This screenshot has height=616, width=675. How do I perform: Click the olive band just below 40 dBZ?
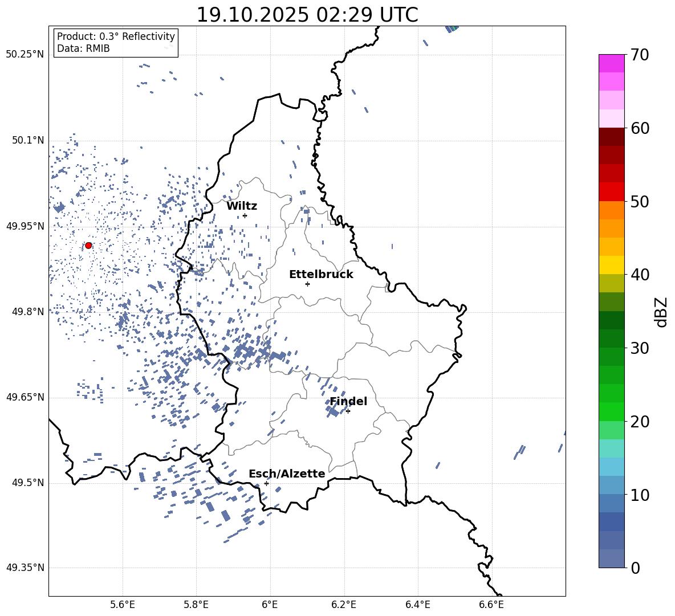612,283
